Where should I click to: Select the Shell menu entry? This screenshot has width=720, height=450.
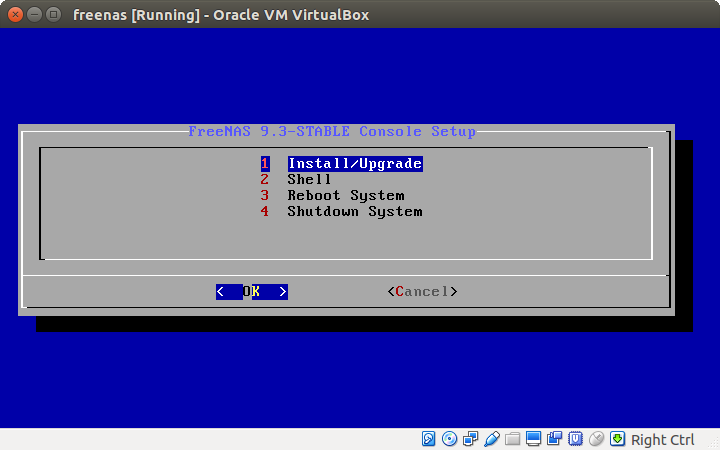(309, 180)
